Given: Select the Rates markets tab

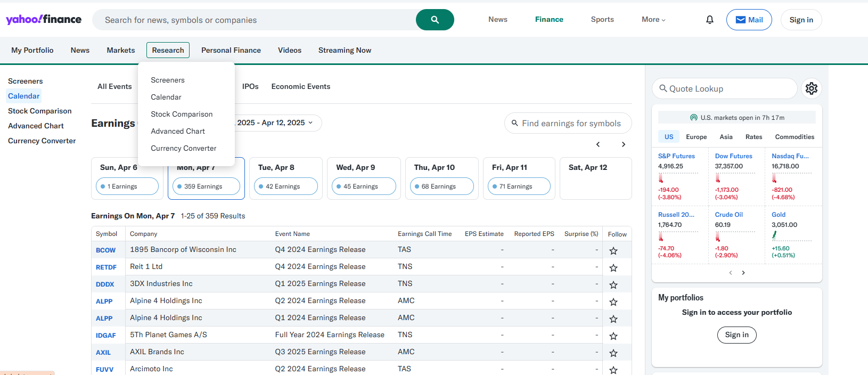Looking at the screenshot, I should [754, 137].
